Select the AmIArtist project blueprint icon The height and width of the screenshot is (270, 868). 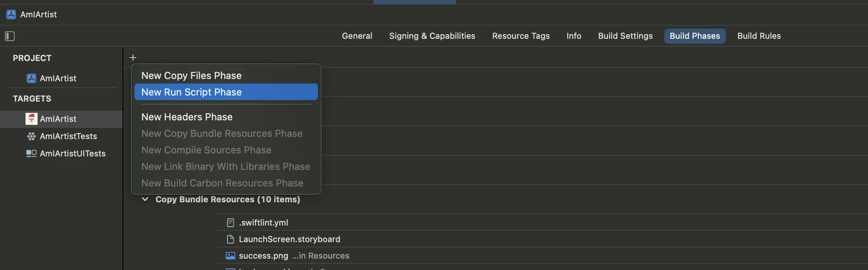click(31, 78)
